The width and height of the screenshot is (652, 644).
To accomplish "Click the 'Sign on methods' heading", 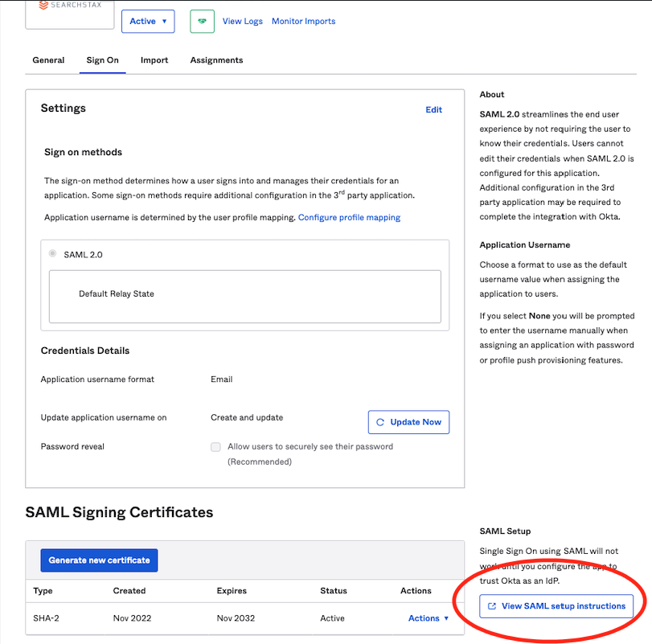I will 83,152.
